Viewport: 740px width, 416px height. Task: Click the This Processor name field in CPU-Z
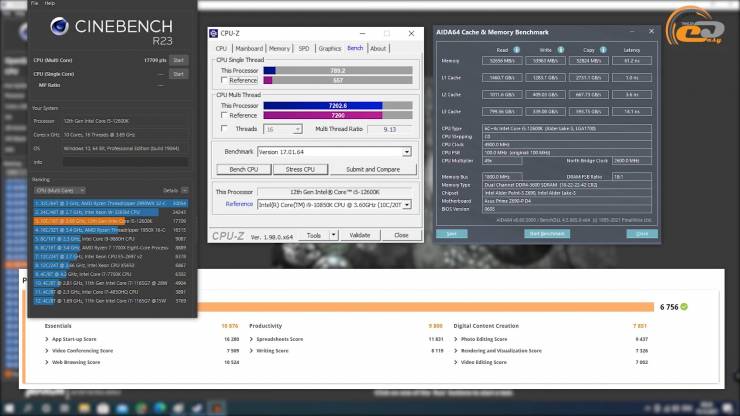[x=335, y=192]
